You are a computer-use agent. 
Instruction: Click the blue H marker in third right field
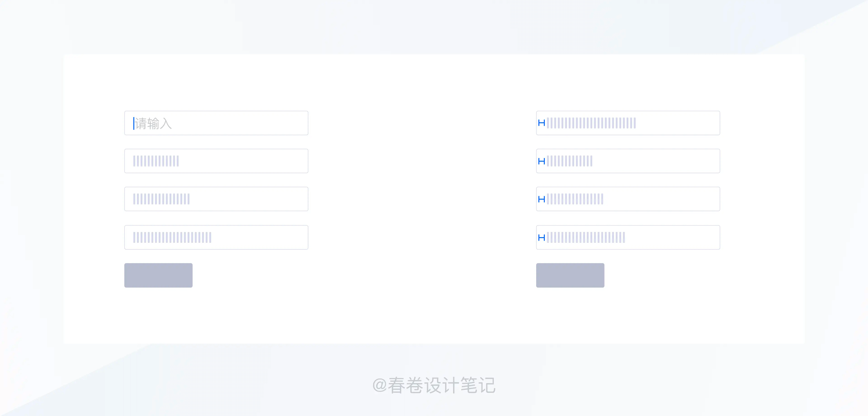click(x=542, y=199)
